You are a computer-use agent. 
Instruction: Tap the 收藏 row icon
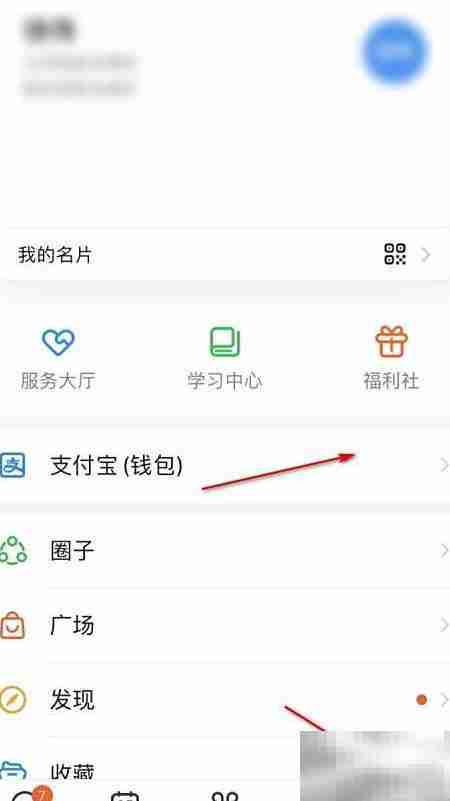pyautogui.click(x=12, y=770)
